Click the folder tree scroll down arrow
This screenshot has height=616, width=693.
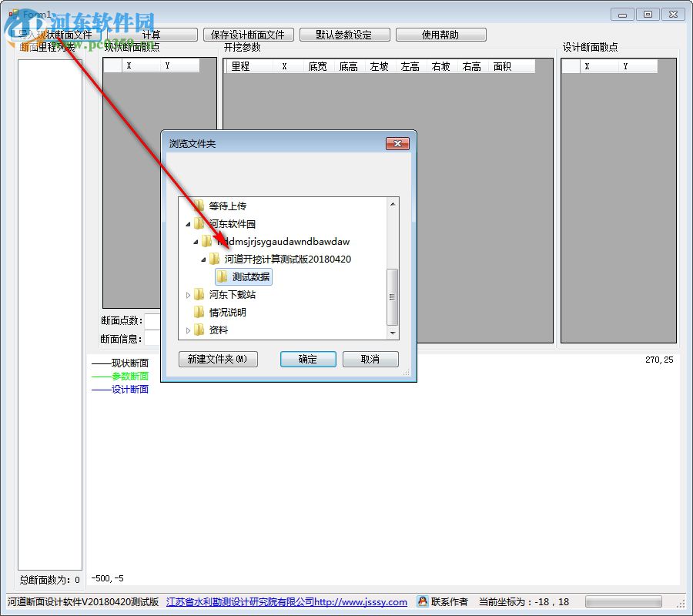coord(393,333)
